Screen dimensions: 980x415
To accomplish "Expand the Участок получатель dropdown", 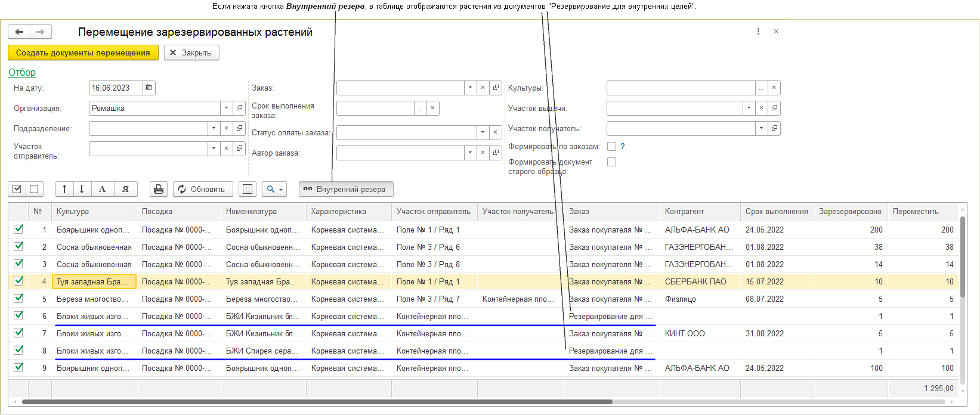I will coord(762,128).
